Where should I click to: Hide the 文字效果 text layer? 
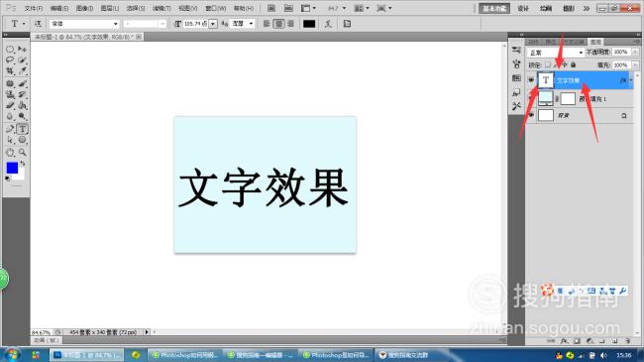(x=531, y=79)
